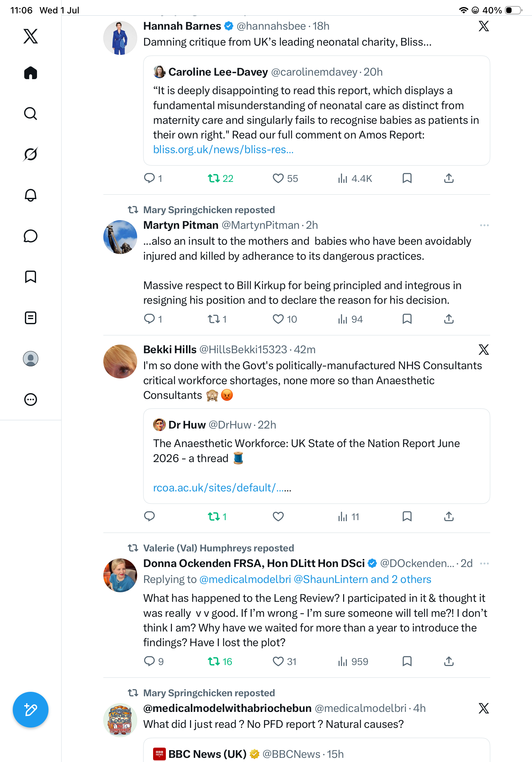The width and height of the screenshot is (532, 762).
Task: Open the Search tab in sidebar
Action: tap(31, 114)
